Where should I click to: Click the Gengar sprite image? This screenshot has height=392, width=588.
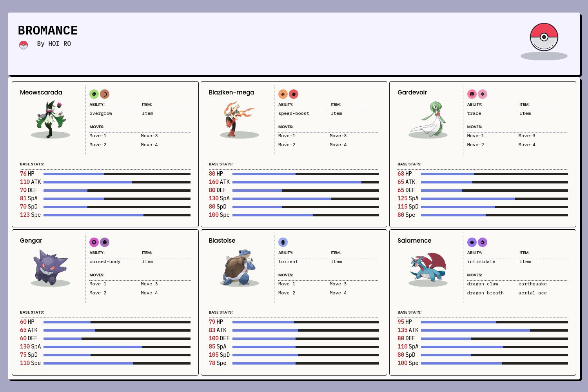point(51,267)
